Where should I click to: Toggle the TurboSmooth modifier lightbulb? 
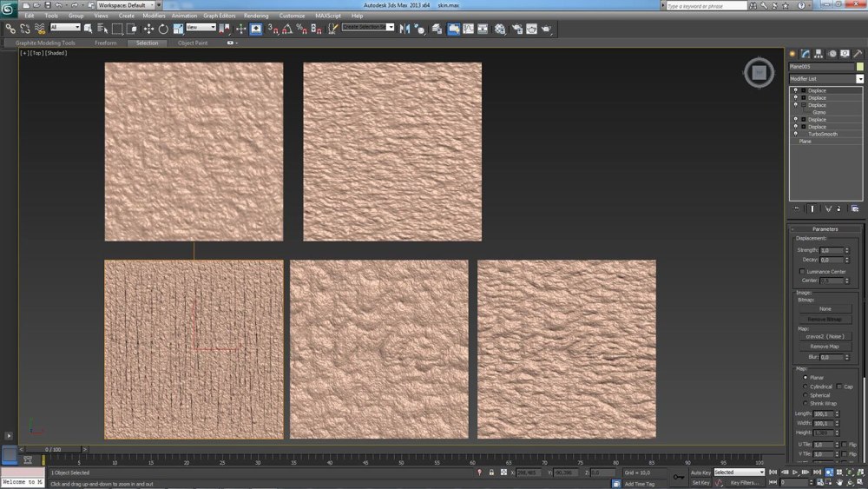pos(795,134)
